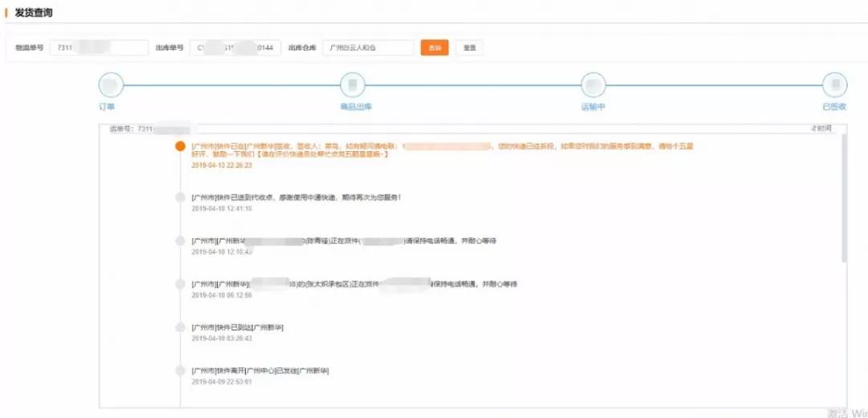This screenshot has width=868, height=418.
Task: Click the 重置 reset button
Action: coord(469,47)
